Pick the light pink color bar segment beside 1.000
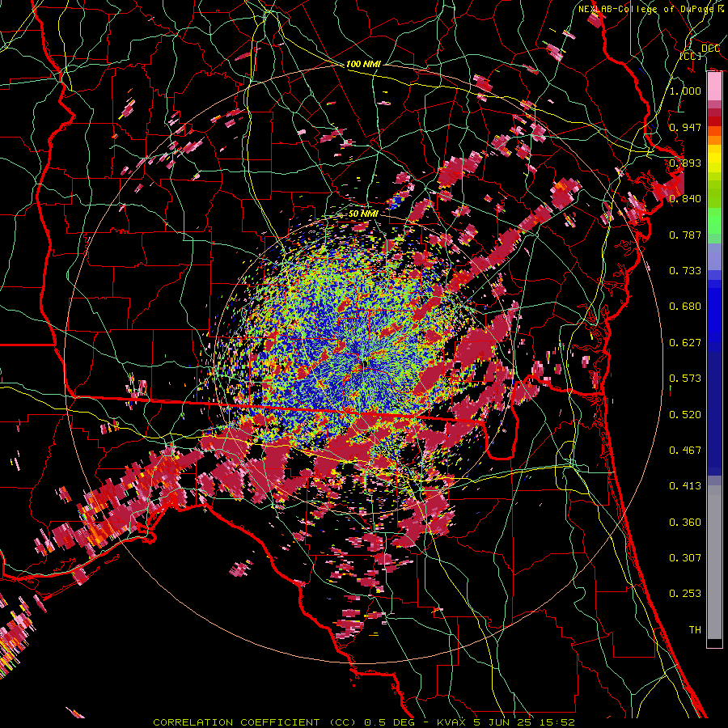 coord(714,87)
